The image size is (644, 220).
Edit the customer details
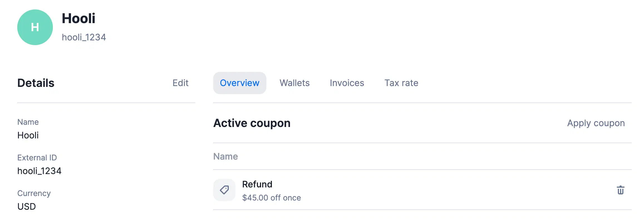pos(180,83)
